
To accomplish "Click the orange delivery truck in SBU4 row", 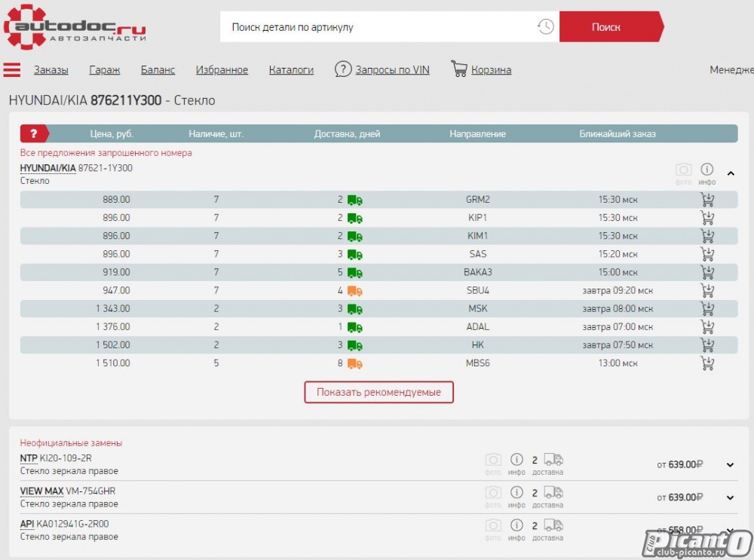I will 355,291.
